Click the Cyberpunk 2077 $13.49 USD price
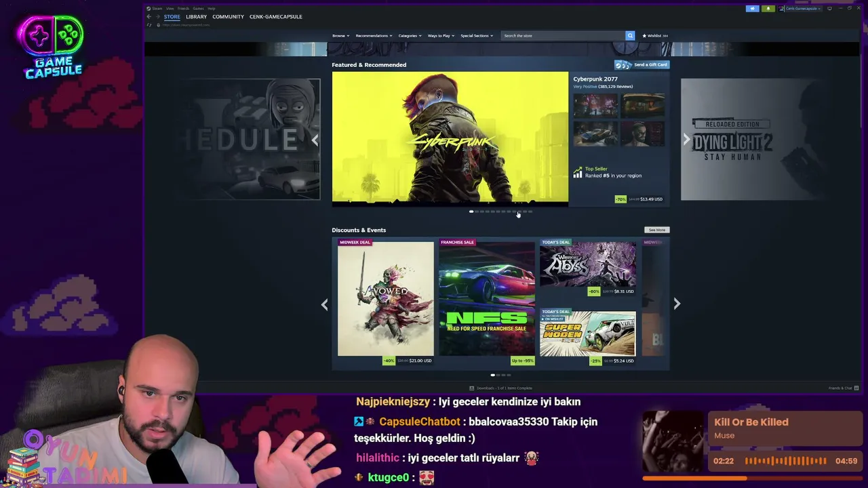This screenshot has width=868, height=488. coord(651,199)
